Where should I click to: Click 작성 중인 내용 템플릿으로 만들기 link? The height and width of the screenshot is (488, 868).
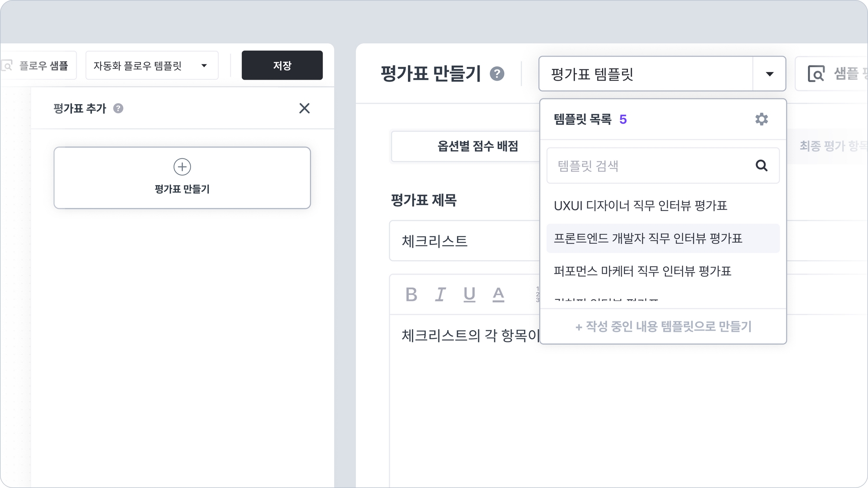click(663, 326)
